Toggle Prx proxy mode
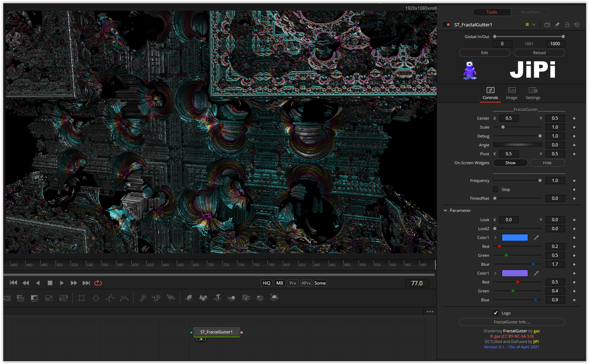589x364 pixels. click(x=293, y=283)
